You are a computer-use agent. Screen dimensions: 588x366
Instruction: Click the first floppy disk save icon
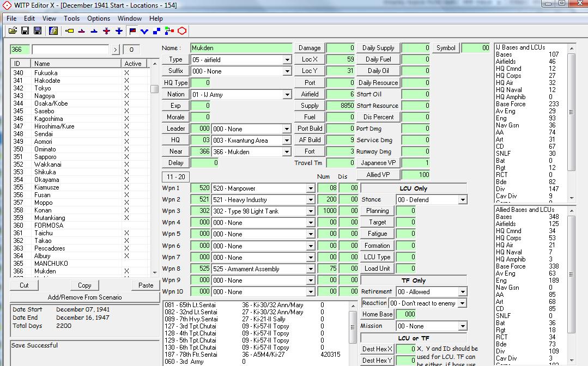[26, 31]
